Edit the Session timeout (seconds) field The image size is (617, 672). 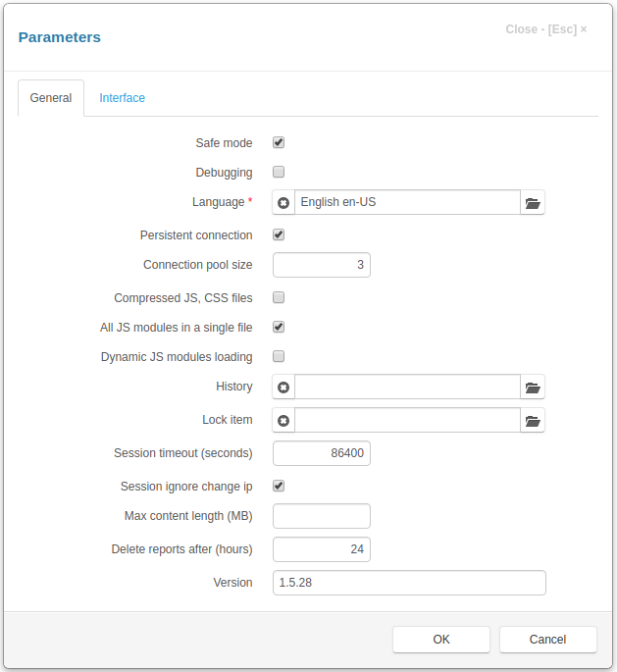pos(322,453)
